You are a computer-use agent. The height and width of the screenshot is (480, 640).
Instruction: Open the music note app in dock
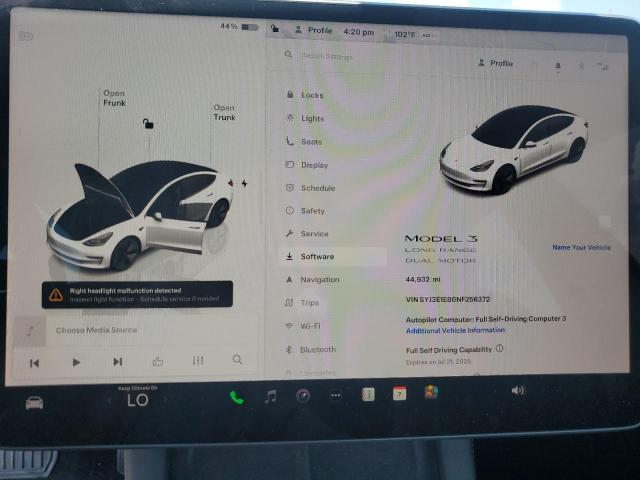(270, 396)
